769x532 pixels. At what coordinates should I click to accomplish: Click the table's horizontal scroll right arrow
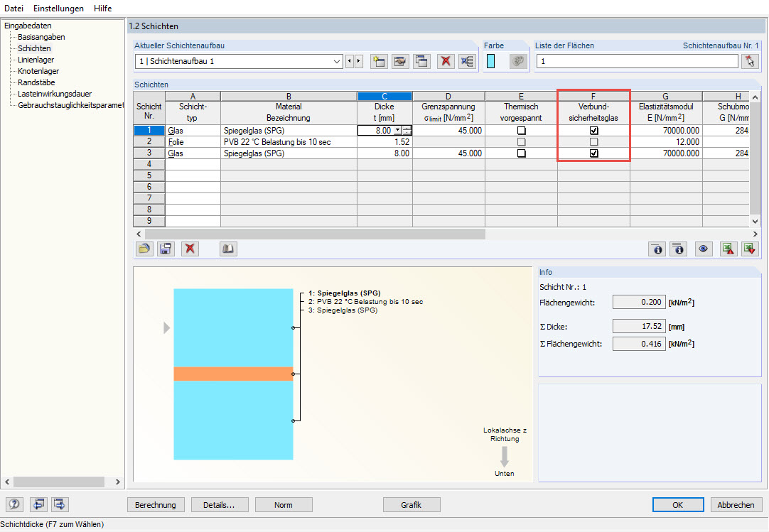coord(755,234)
